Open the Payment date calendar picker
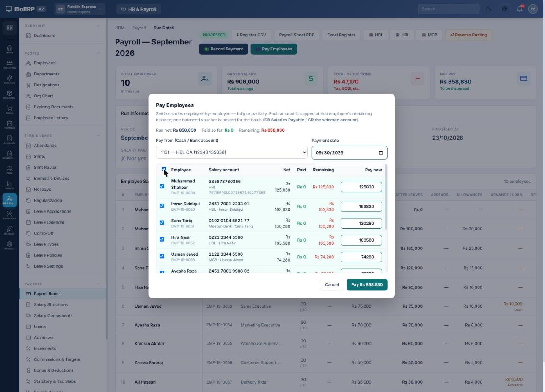The image size is (545, 392). pyautogui.click(x=380, y=153)
